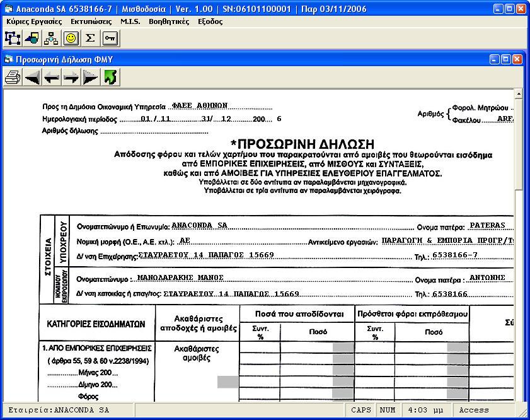Go to next page with right arrow

coord(71,78)
